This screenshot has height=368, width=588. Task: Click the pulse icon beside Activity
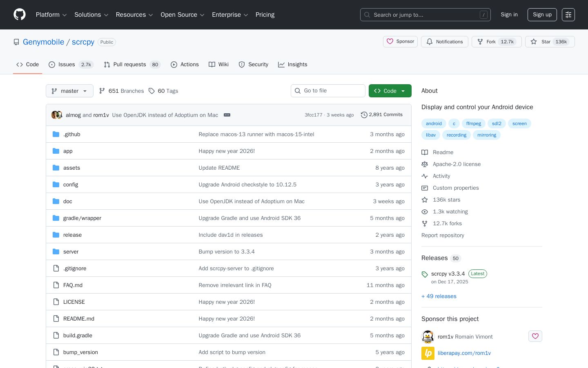point(425,176)
